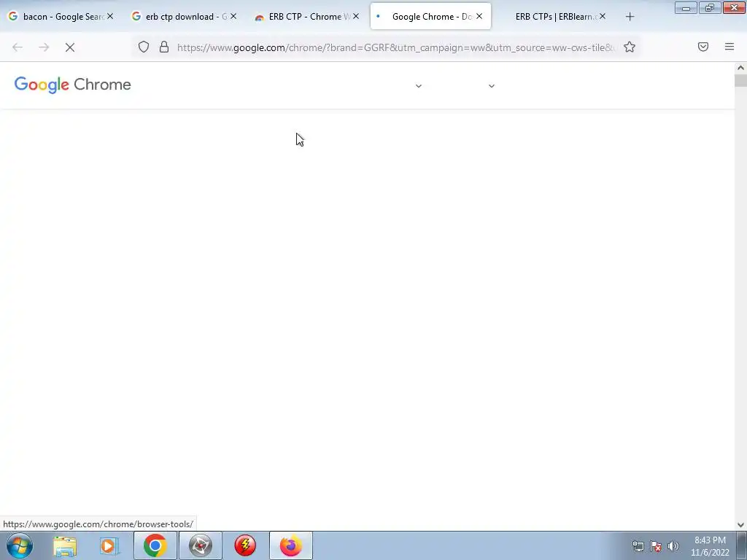Close the bacon Google Search tab
The width and height of the screenshot is (747, 560).
tap(110, 16)
